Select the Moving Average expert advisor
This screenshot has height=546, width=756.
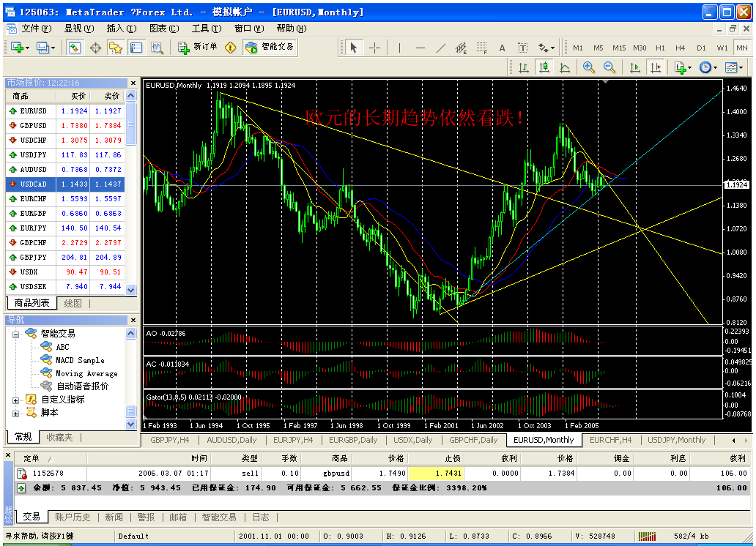tap(86, 373)
